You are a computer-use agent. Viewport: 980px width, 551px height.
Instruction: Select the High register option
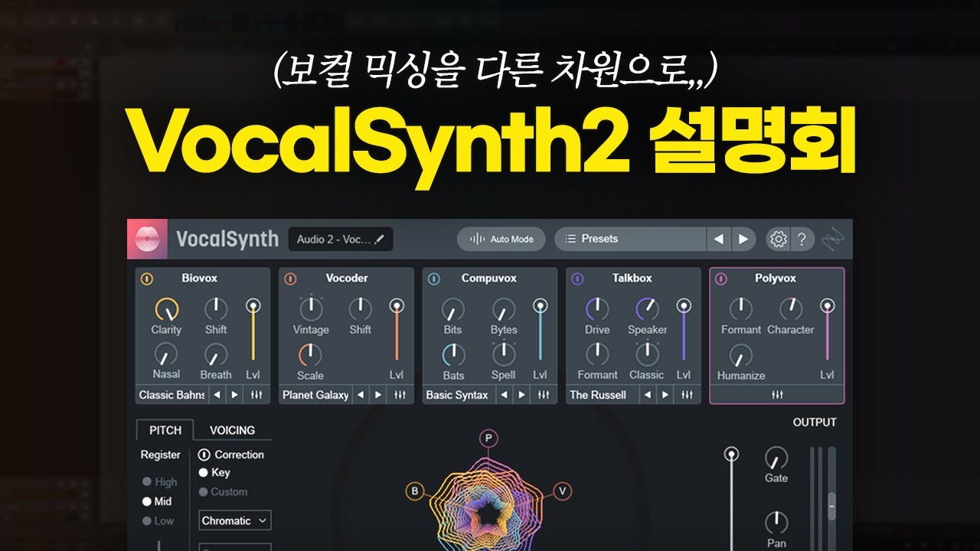[x=159, y=482]
